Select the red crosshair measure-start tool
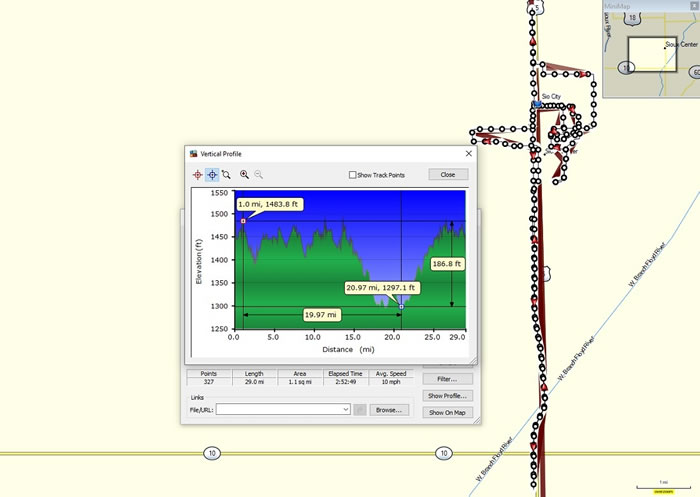Viewport: 700px width, 497px height. 197,175
